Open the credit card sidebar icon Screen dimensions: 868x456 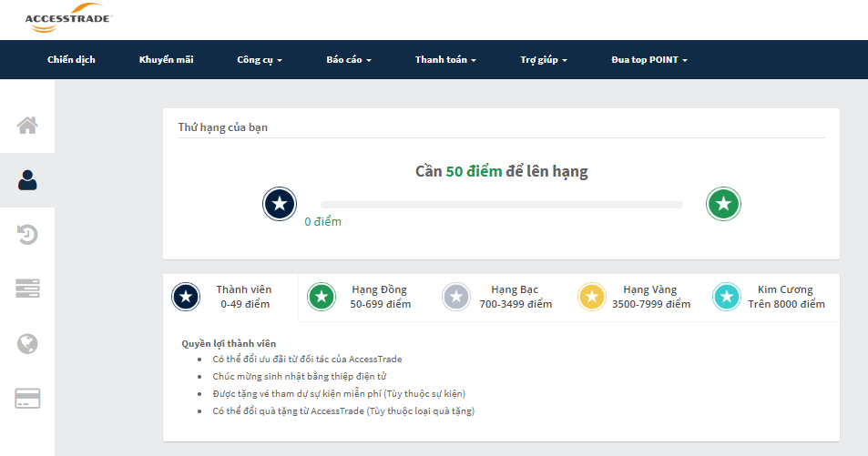[27, 399]
